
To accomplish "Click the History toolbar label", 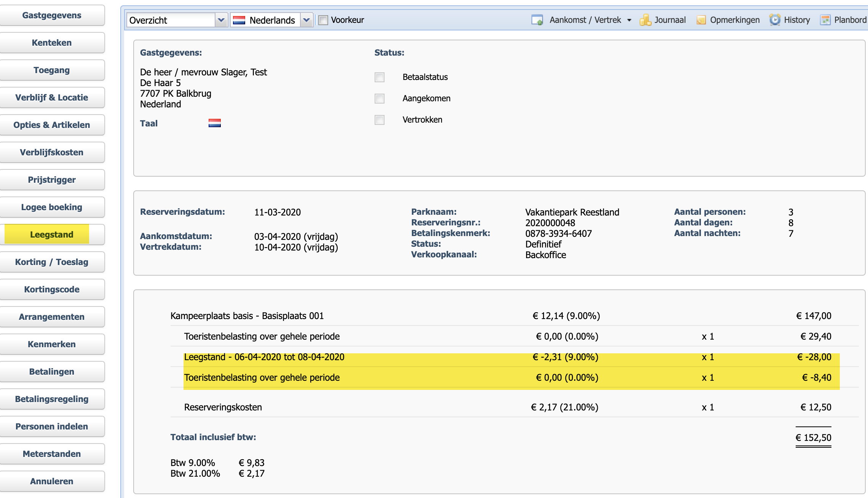I will pyautogui.click(x=797, y=20).
